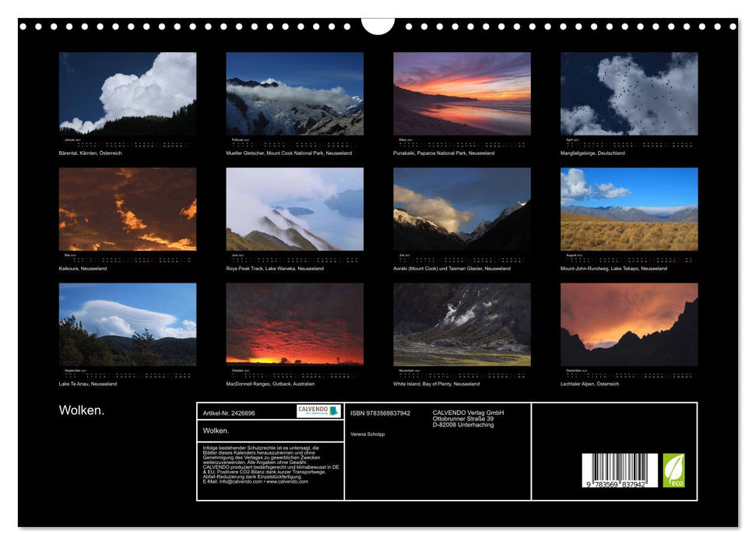Click the green eco leaf icon

[673, 470]
